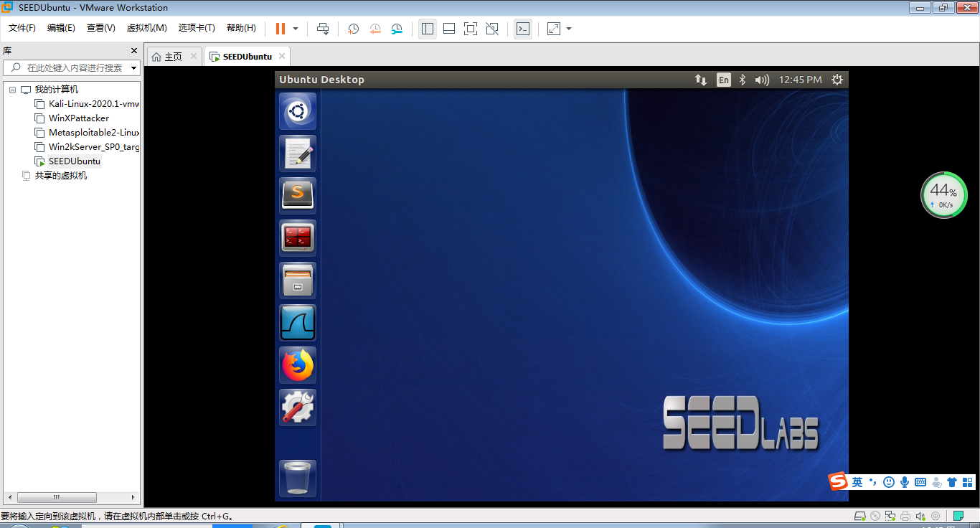This screenshot has height=528, width=980.
Task: Open System Settings wrench-and-gear icon
Action: (297, 407)
